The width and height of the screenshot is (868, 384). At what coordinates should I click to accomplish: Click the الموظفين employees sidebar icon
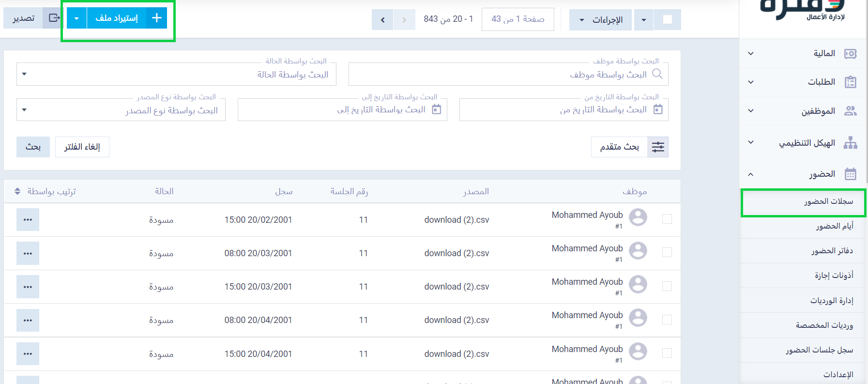[851, 111]
